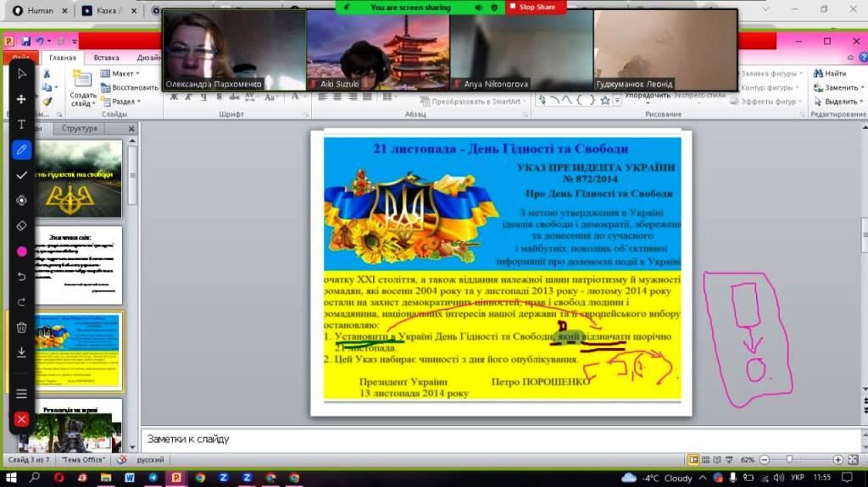868x487 pixels.
Task: Redo the annotation
Action: coord(21,302)
